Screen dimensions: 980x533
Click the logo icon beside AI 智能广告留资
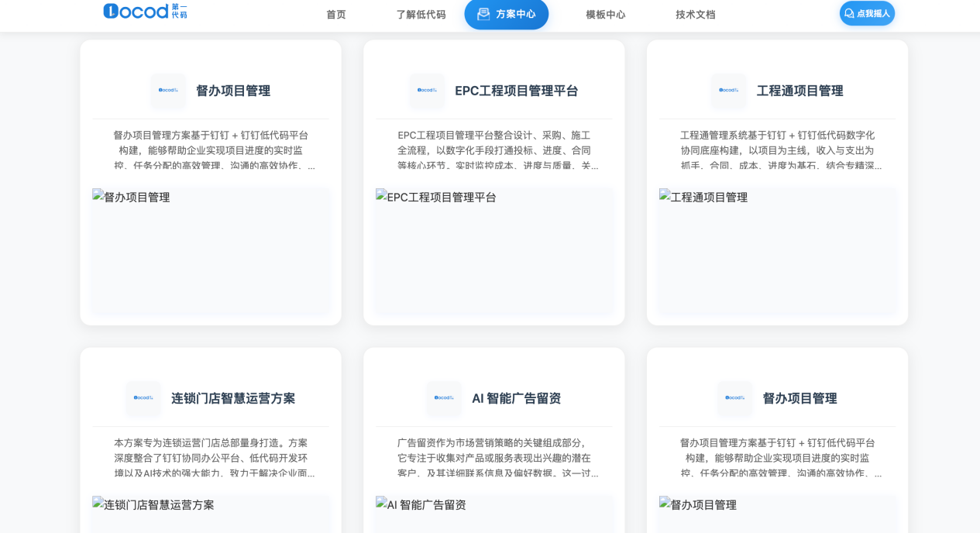pos(444,398)
